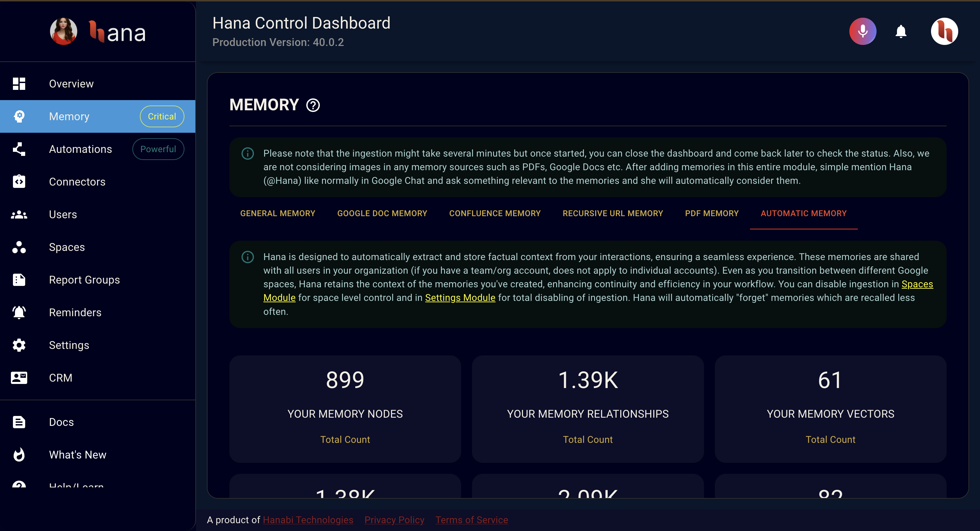The width and height of the screenshot is (980, 531).
Task: Click Hana's portrait avatar in sidebar
Action: [x=64, y=32]
